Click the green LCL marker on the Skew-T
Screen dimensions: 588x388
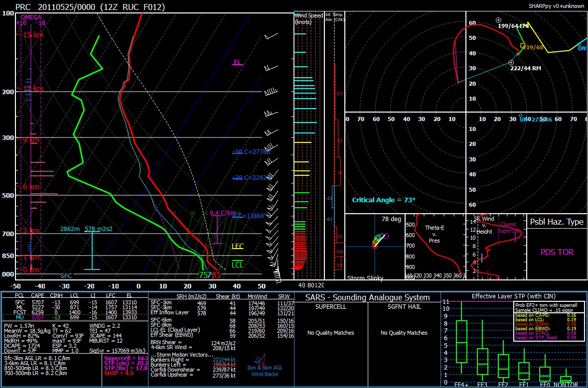click(x=237, y=264)
